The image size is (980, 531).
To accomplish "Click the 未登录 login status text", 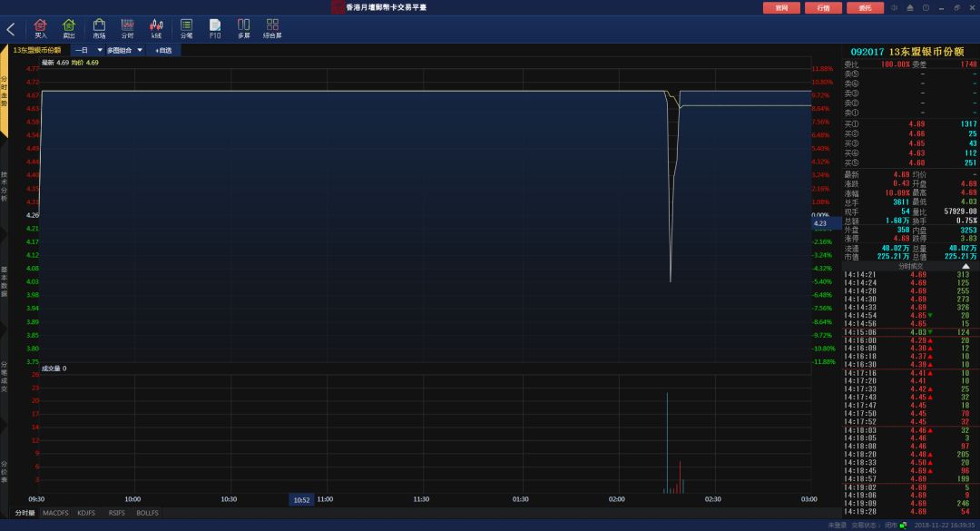I will pos(837,526).
